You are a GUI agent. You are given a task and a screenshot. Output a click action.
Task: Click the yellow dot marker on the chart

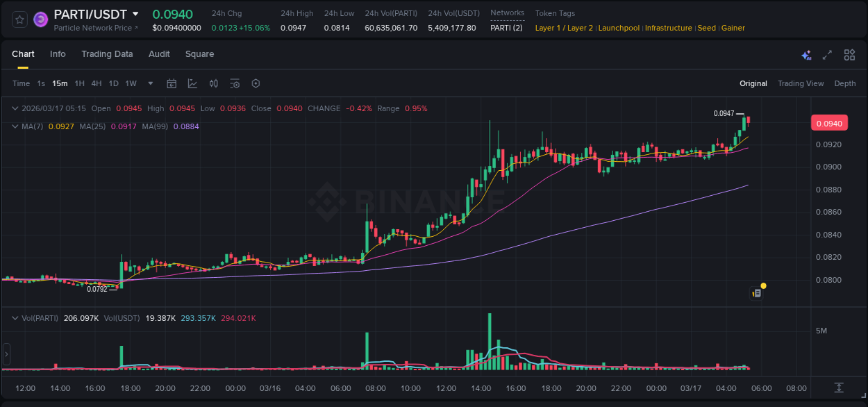tap(762, 285)
